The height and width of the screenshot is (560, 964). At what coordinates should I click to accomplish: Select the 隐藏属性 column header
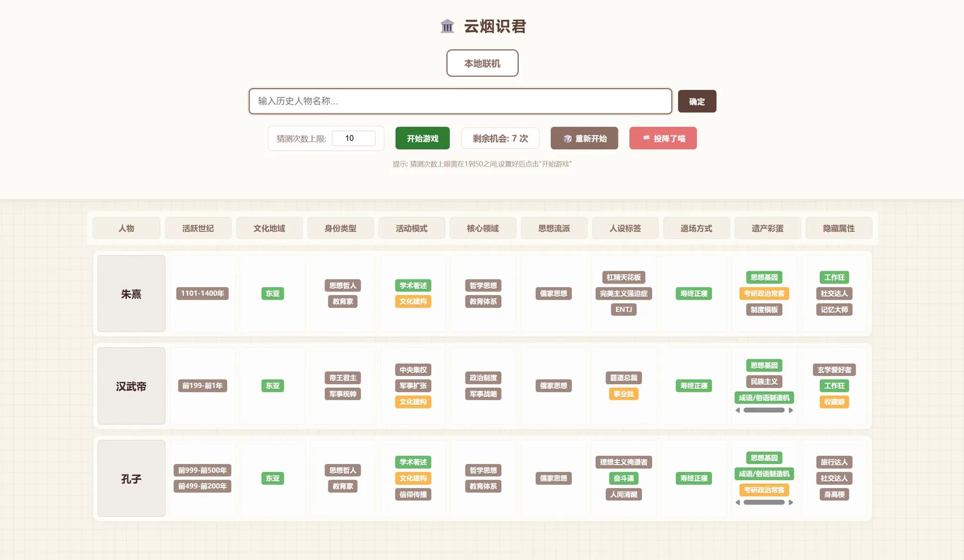tap(838, 228)
